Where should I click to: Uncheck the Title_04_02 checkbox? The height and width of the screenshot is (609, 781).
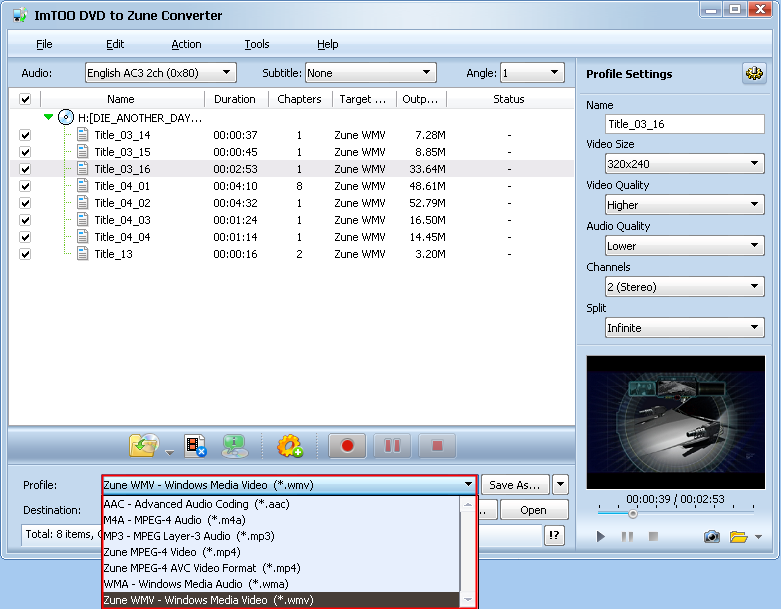point(25,203)
